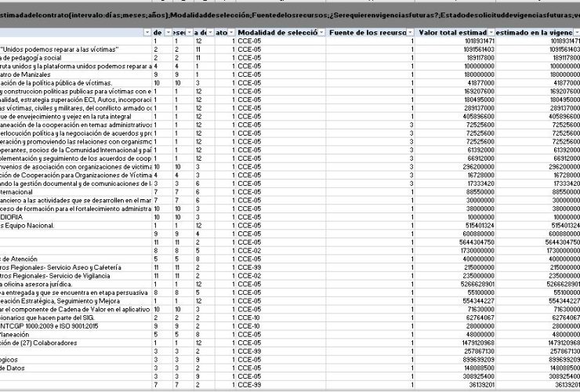Viewport: 580px width, 392px height.
Task: Select the 'de Datos' cell
Action: tap(76, 368)
